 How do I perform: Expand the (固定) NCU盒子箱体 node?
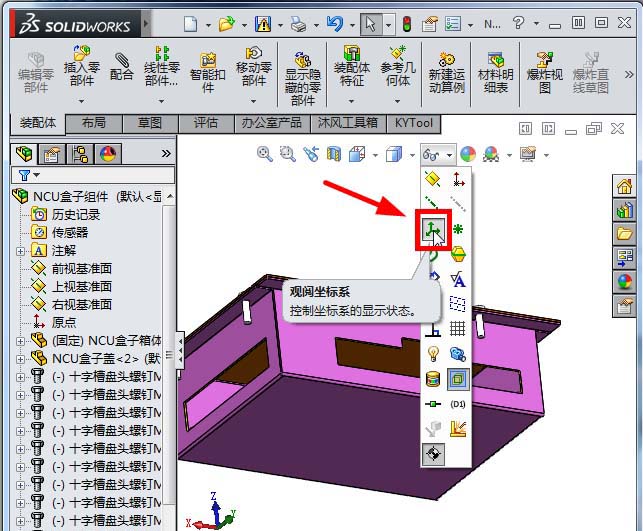point(20,341)
